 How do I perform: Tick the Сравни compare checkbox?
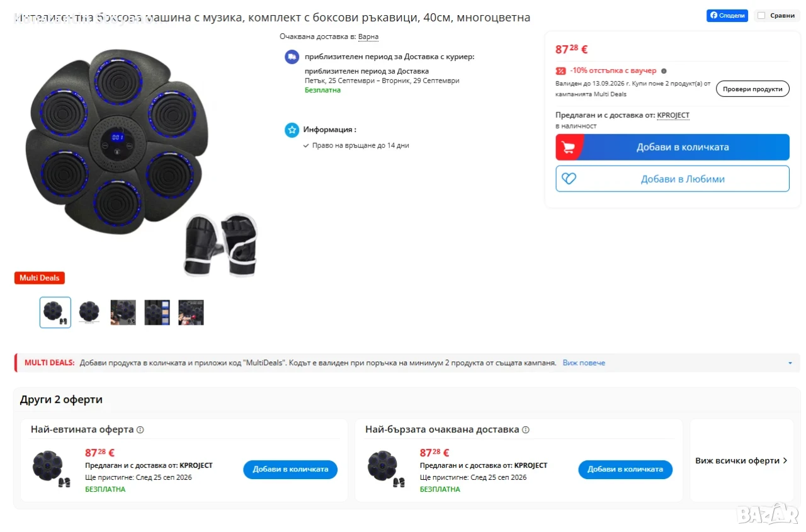pyautogui.click(x=761, y=16)
